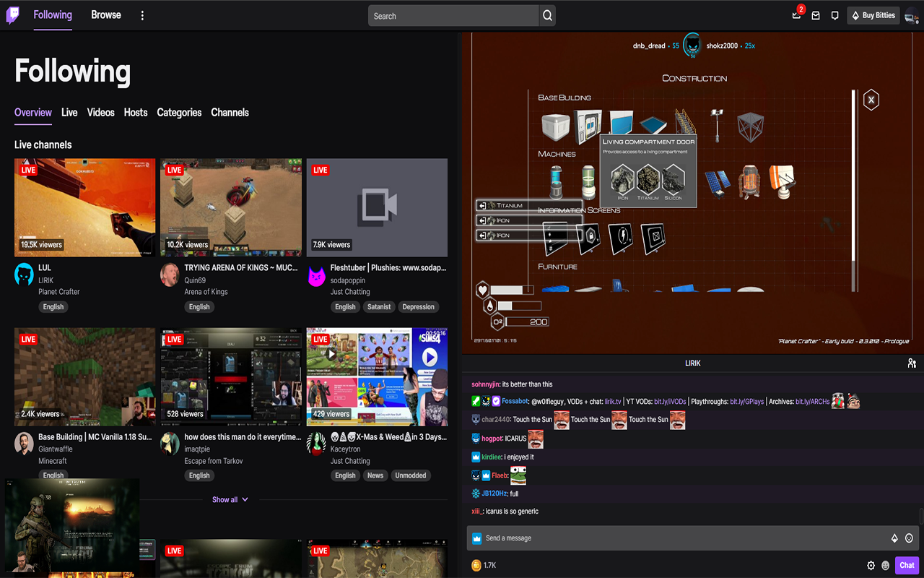This screenshot has height=578, width=924.
Task: Open Kaceytron's round channel avatar
Action: coord(316,444)
